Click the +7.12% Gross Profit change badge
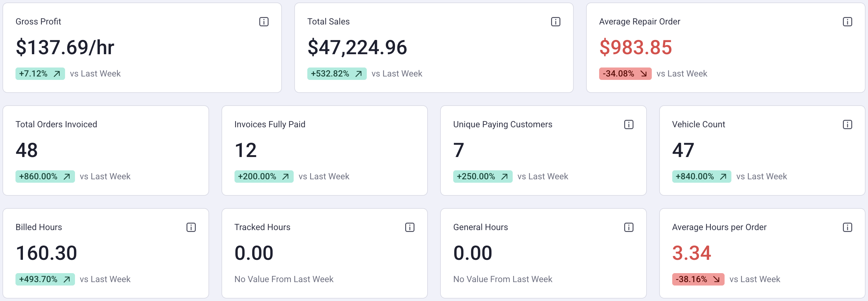 (x=40, y=74)
